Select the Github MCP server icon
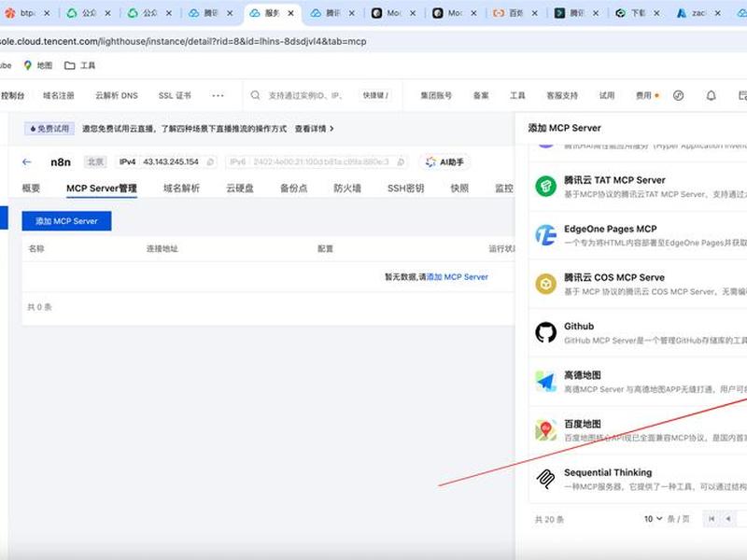Image resolution: width=747 pixels, height=560 pixels. point(546,332)
